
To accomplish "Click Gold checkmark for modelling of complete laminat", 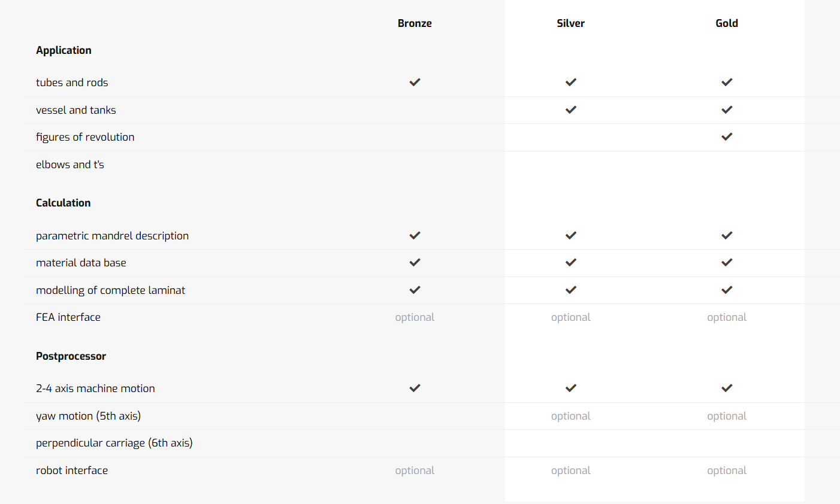I will 727,290.
